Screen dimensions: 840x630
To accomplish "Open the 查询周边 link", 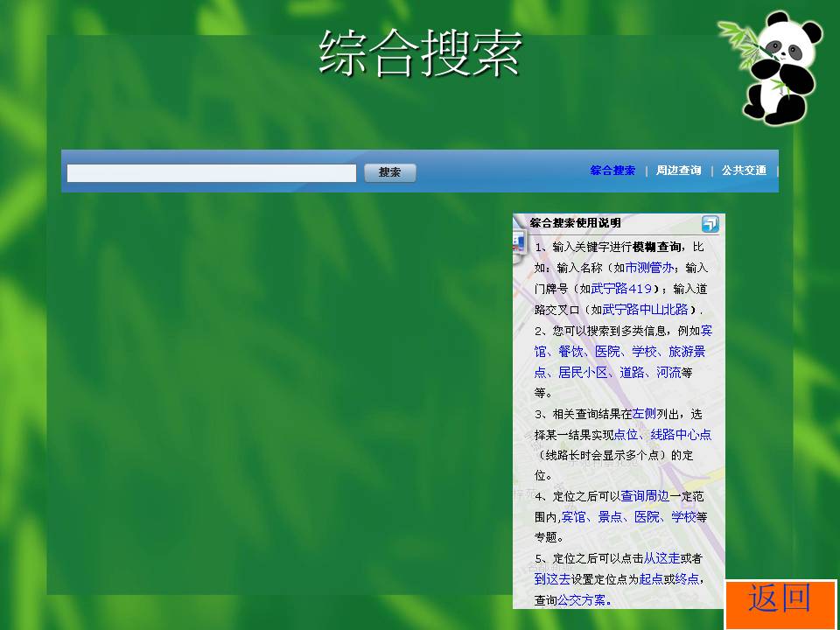I will coord(645,496).
